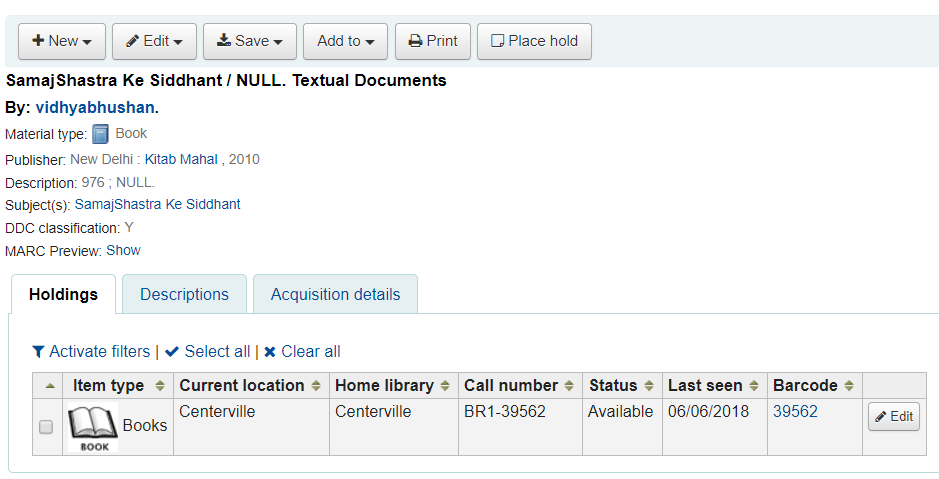
Task: Click the open book item type image
Action: 93,427
